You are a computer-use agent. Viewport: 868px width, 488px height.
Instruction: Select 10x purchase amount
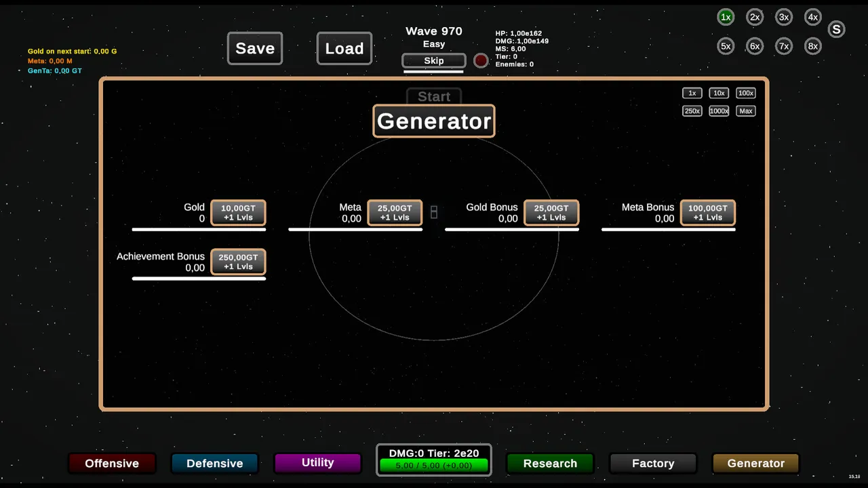tap(719, 93)
